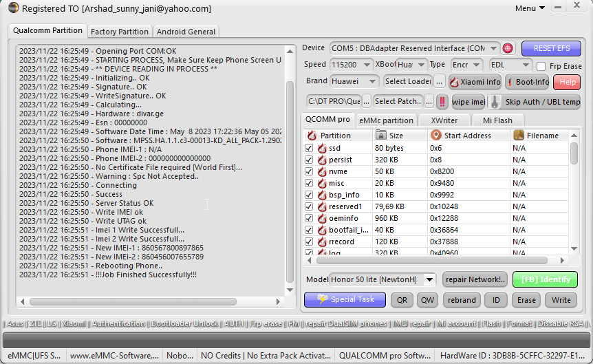Uncheck the misc partition checkbox

coord(309,183)
